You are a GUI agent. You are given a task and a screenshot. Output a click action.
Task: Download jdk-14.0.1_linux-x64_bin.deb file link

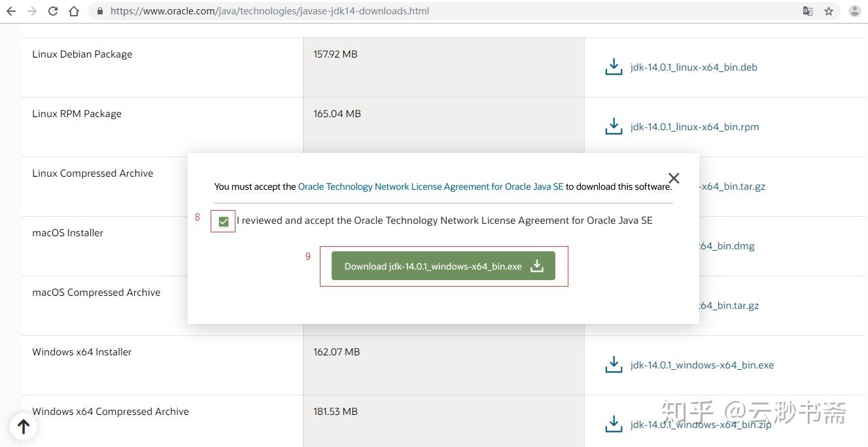tap(693, 67)
